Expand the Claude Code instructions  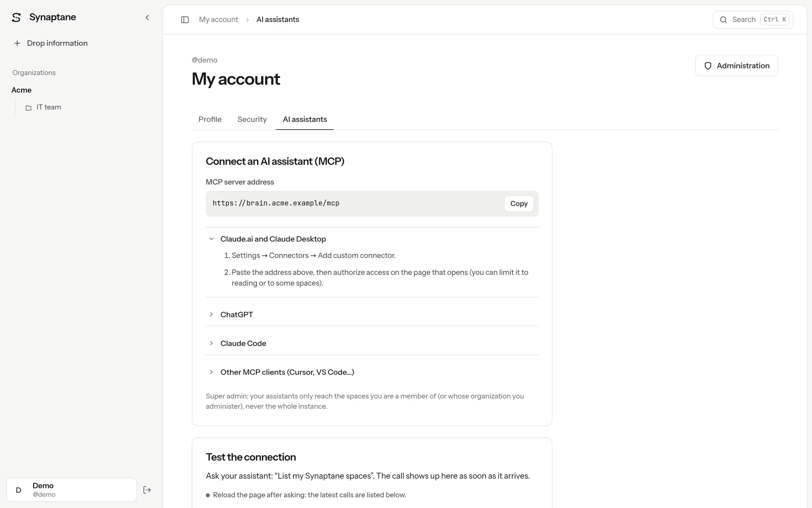372,343
